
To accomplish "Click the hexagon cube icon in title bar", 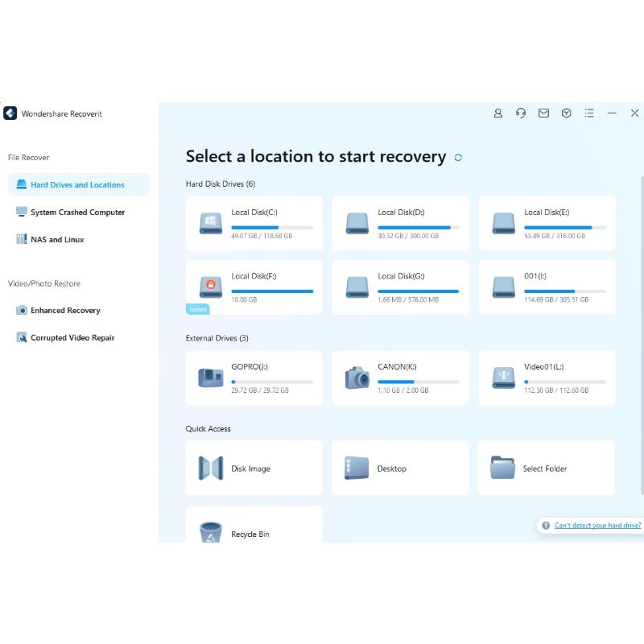I will click(567, 114).
